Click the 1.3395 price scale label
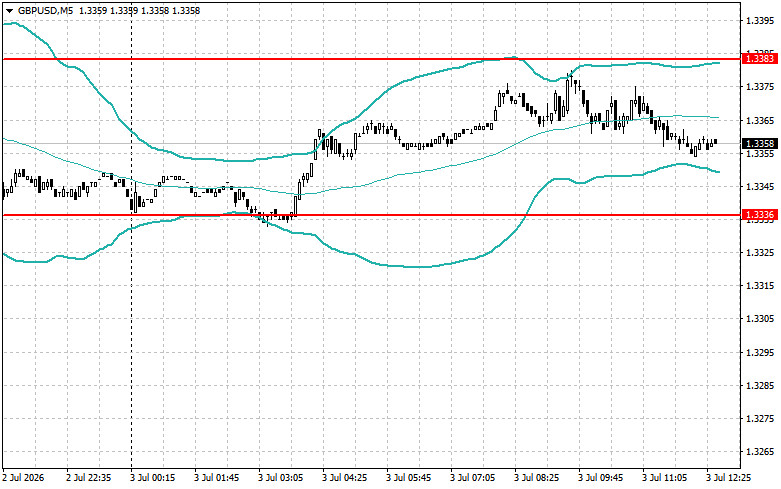Image resolution: width=781 pixels, height=489 pixels. (x=760, y=21)
